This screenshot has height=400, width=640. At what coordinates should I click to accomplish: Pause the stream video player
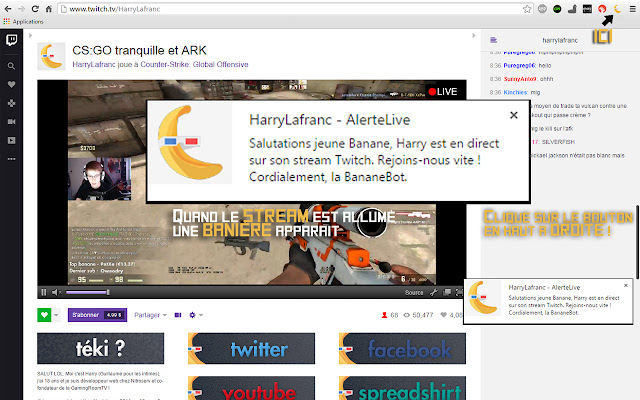[44, 293]
